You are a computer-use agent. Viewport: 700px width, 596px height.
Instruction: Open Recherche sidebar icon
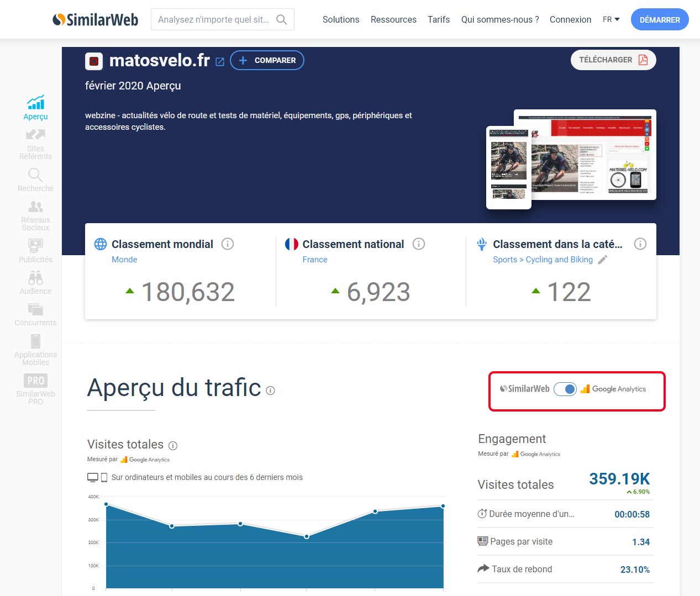pos(35,175)
